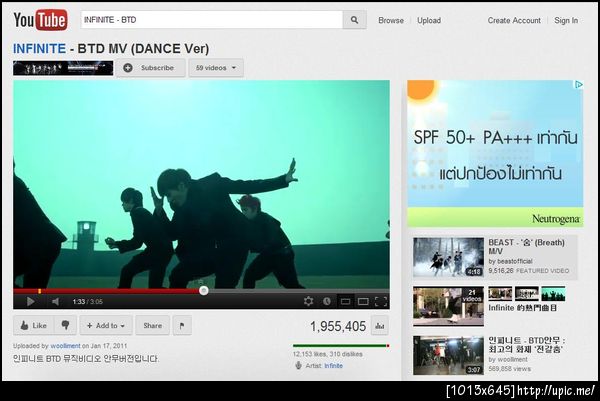This screenshot has width=600, height=401.
Task: Click the video frame of dancers
Action: point(201,184)
